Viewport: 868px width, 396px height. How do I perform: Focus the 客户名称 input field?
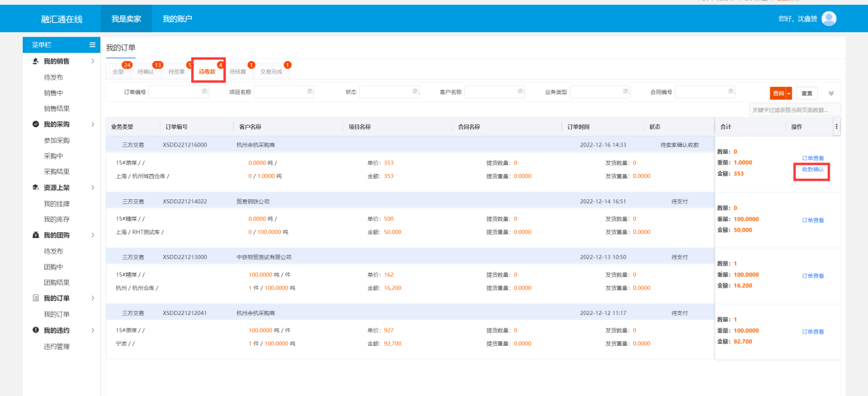point(494,92)
